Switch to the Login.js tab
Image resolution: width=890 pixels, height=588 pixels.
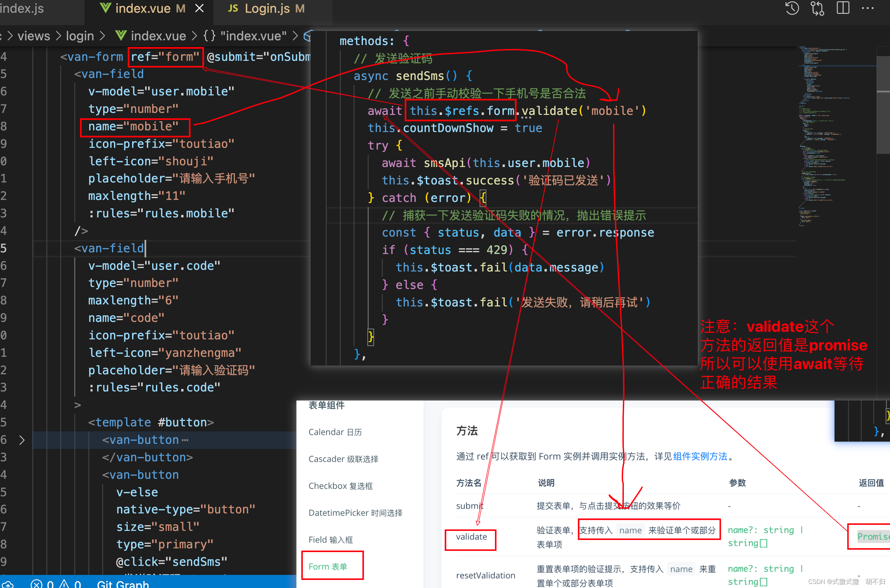pos(267,8)
